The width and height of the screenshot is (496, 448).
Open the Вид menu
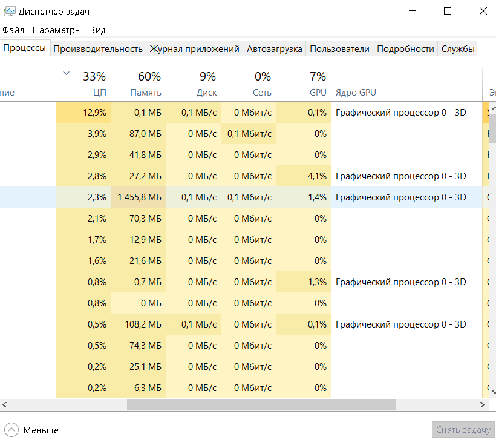(97, 30)
